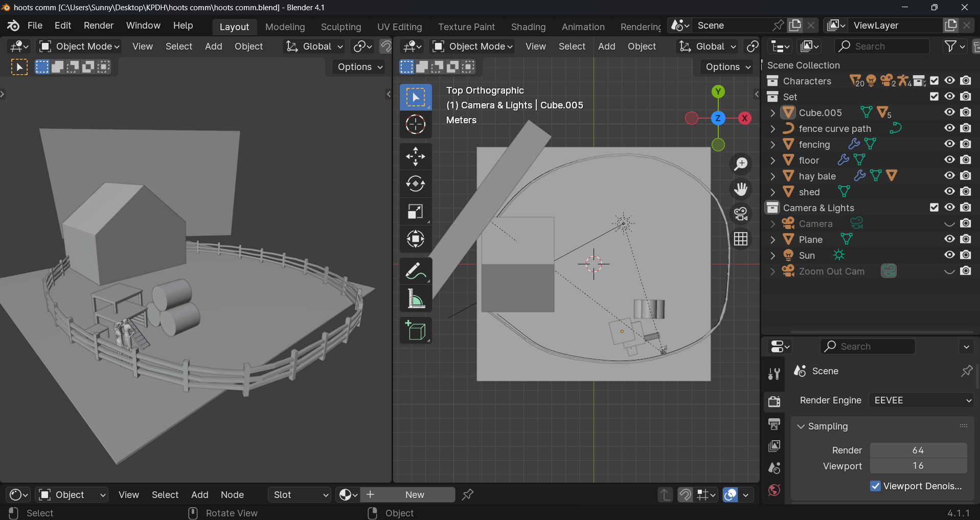Open the left viewport Add menu
Screen dimensions: 980x520
tap(213, 47)
